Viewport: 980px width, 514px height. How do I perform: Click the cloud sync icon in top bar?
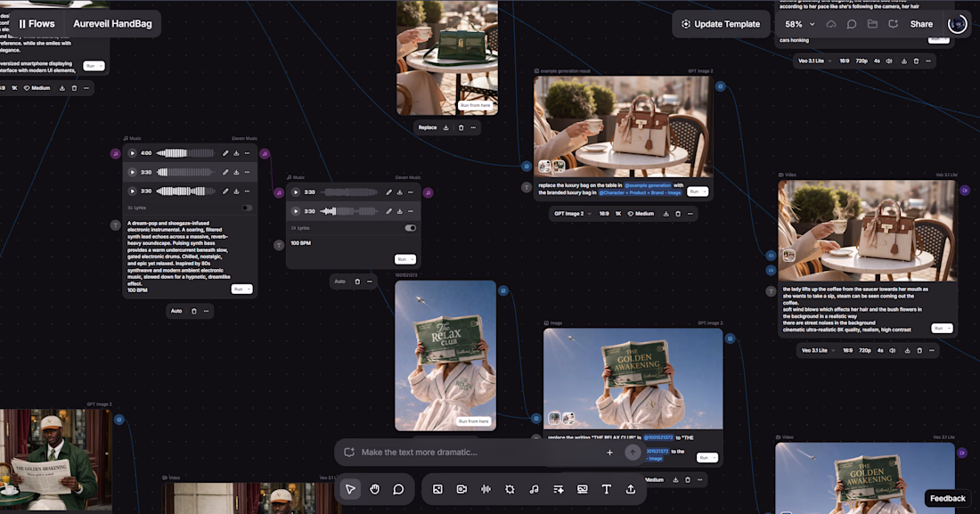tap(830, 24)
